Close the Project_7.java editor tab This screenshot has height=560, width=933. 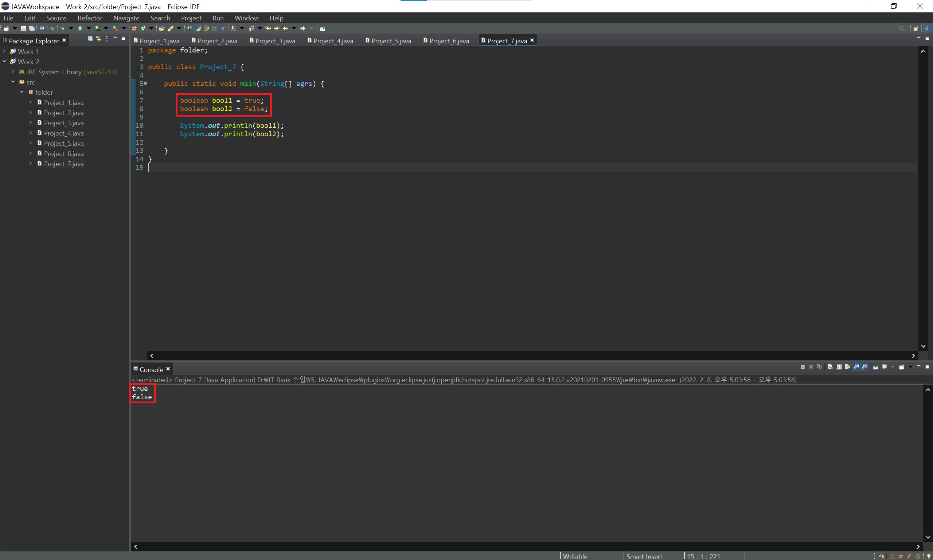[x=532, y=40]
